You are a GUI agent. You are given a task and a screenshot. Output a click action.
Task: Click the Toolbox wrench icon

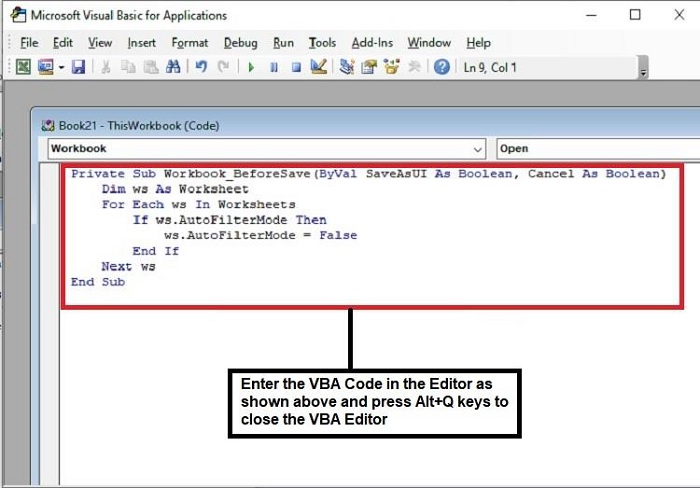[x=414, y=67]
